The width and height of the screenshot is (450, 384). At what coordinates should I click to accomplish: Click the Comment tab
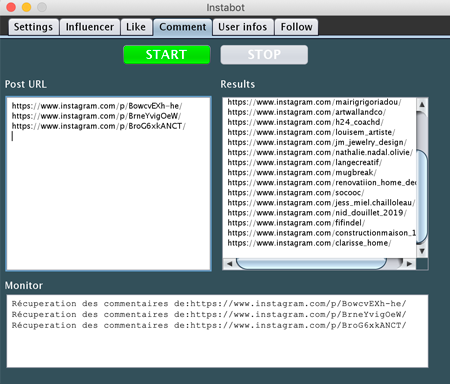tap(183, 27)
